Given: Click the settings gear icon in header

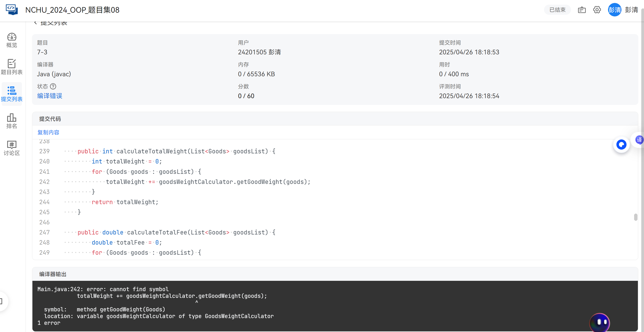Looking at the screenshot, I should tap(597, 10).
